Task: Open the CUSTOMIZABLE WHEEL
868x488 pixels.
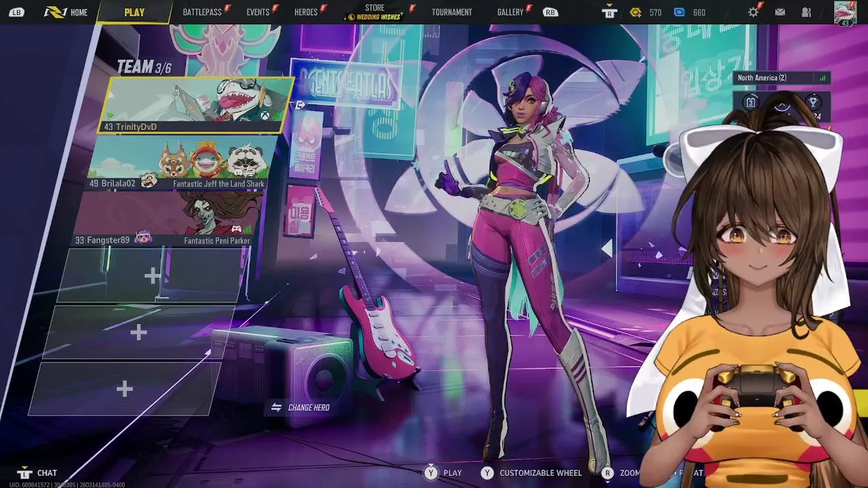Action: pyautogui.click(x=540, y=473)
